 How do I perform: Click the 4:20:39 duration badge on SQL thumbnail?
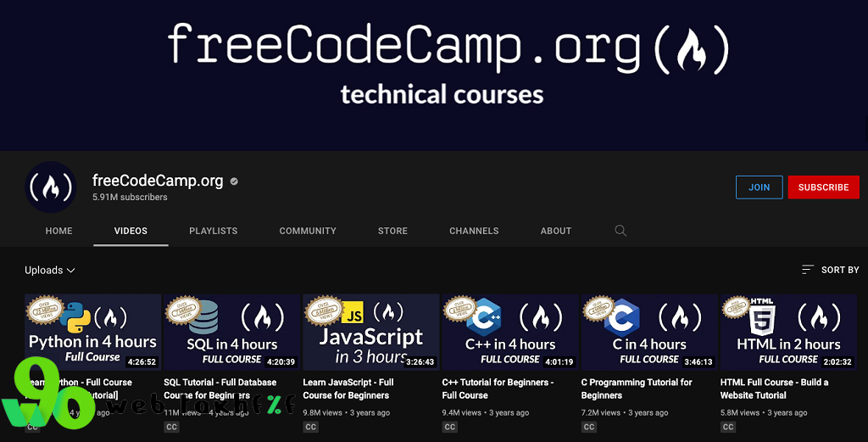pos(281,361)
